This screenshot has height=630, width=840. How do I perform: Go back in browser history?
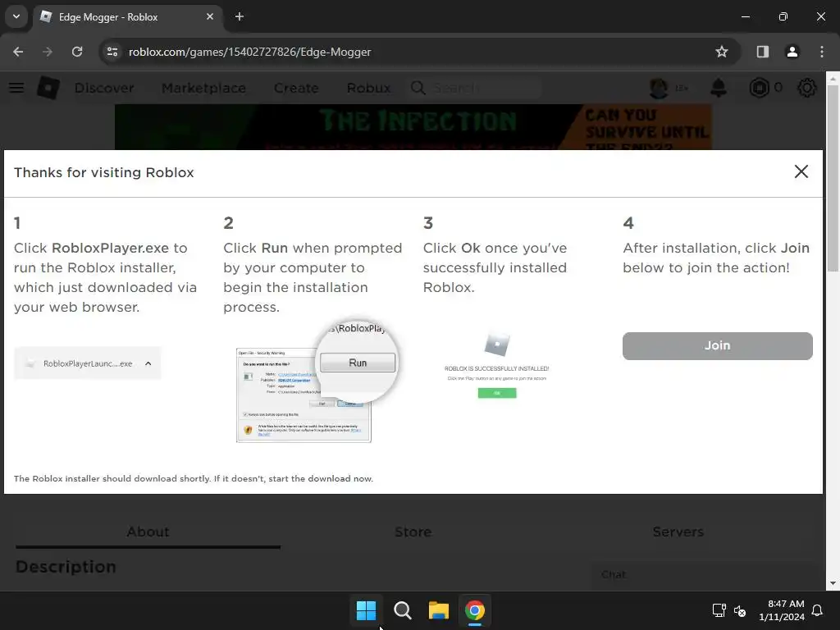pos(18,52)
